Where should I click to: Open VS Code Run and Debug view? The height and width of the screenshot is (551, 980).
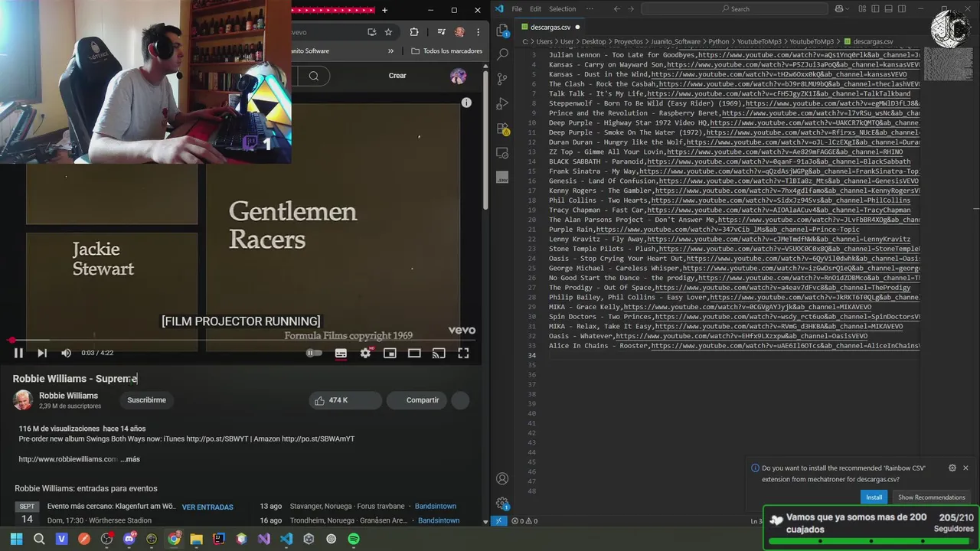pyautogui.click(x=502, y=103)
